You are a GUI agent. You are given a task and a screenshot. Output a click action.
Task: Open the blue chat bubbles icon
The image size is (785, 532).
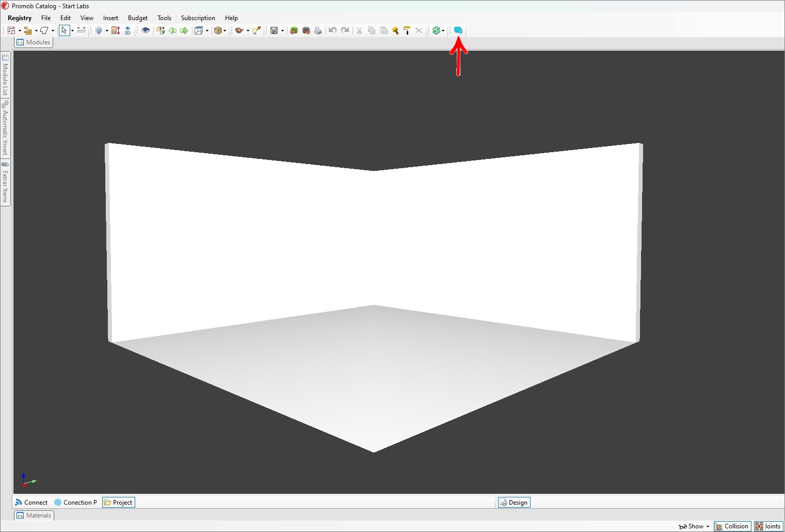[x=458, y=30]
